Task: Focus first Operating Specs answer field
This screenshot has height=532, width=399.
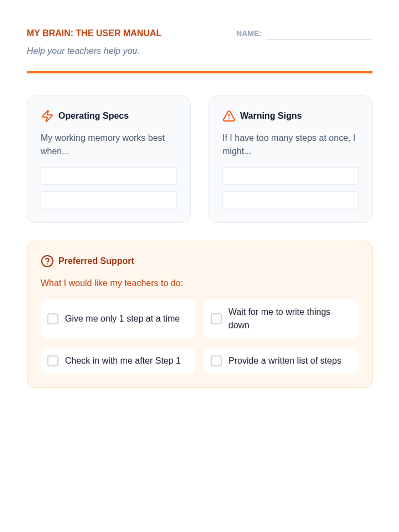Action: click(x=109, y=176)
